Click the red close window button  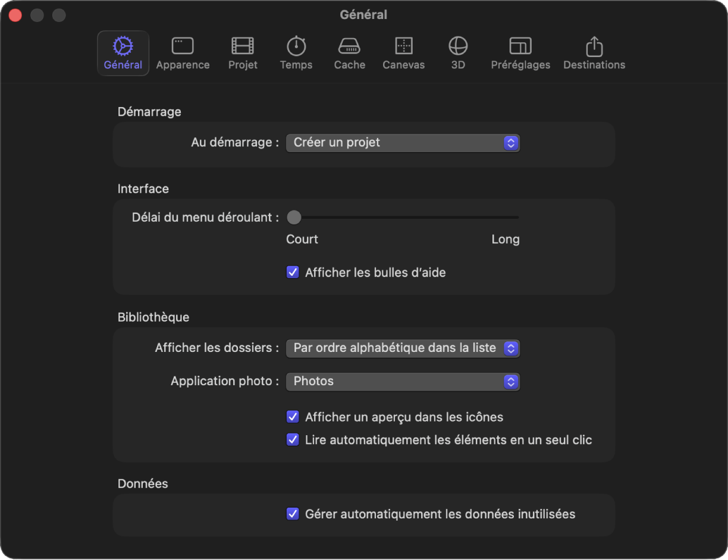tap(15, 15)
